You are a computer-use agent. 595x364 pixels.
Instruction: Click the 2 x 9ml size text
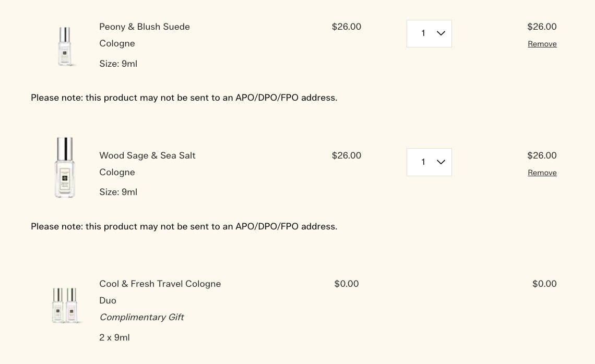click(x=114, y=338)
